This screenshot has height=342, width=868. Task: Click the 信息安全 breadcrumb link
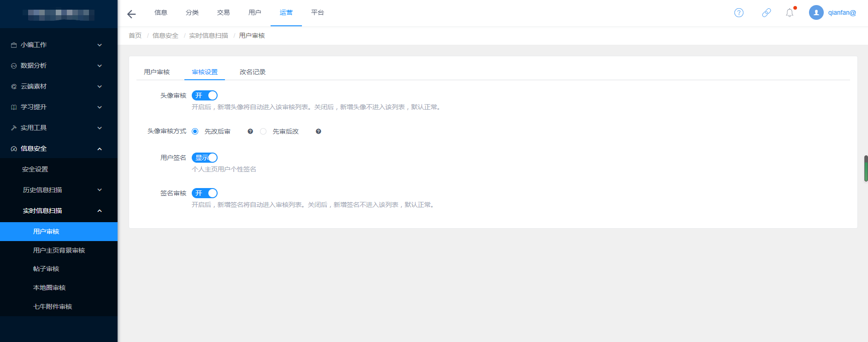coord(165,35)
